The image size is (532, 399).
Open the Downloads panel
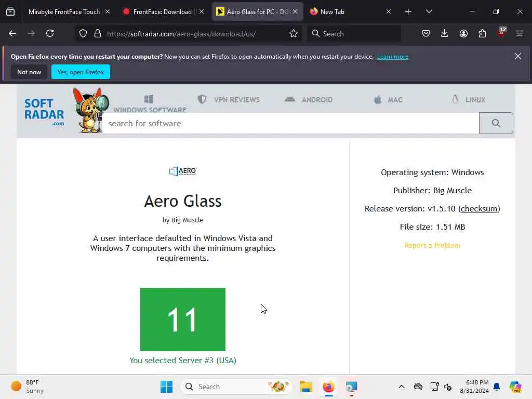(x=445, y=33)
